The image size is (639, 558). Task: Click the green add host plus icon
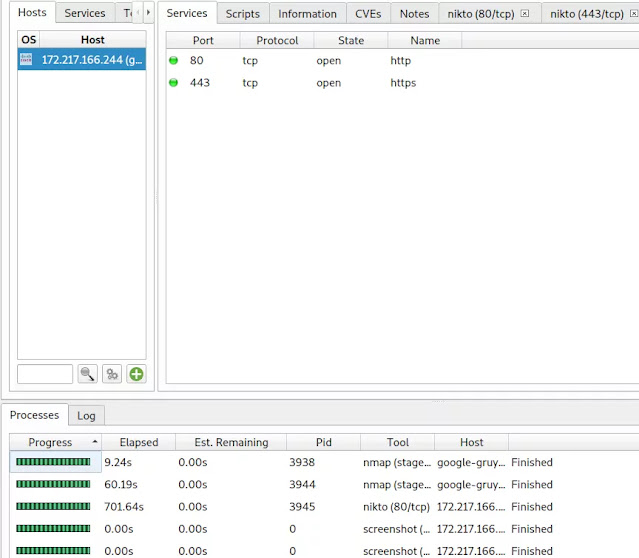point(136,374)
